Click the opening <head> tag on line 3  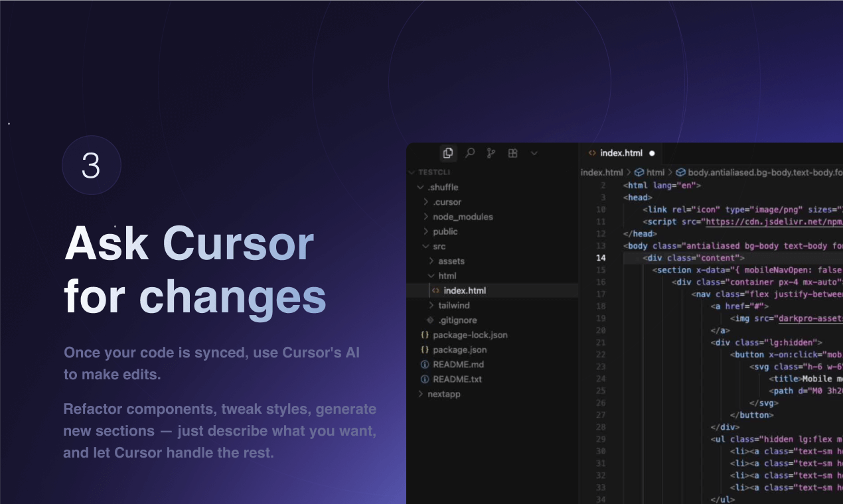(638, 198)
